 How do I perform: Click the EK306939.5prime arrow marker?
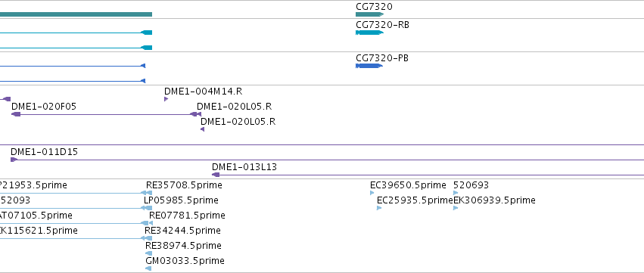coord(456,208)
